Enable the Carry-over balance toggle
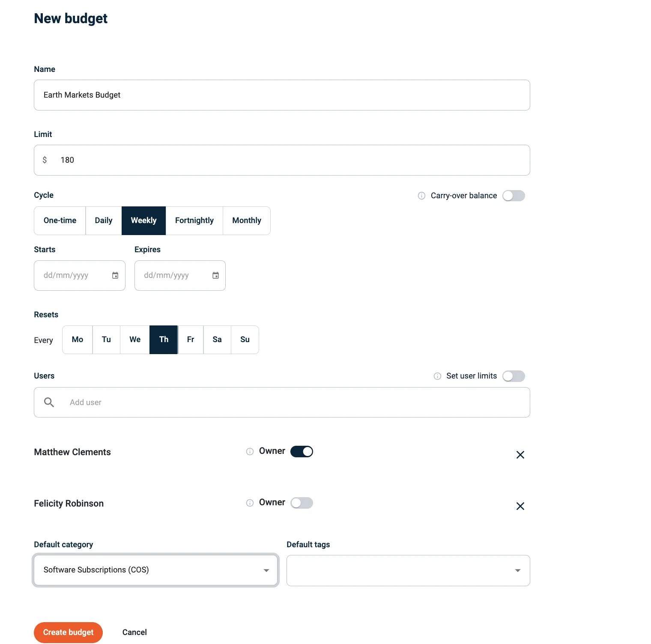 (x=514, y=195)
